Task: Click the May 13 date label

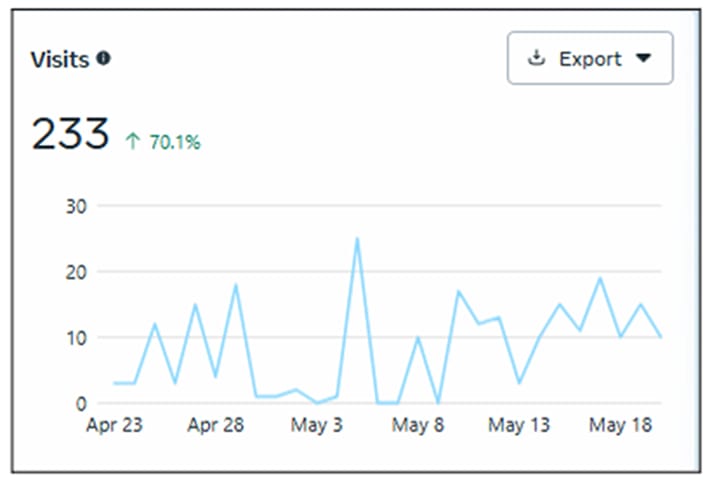Action: 519,425
